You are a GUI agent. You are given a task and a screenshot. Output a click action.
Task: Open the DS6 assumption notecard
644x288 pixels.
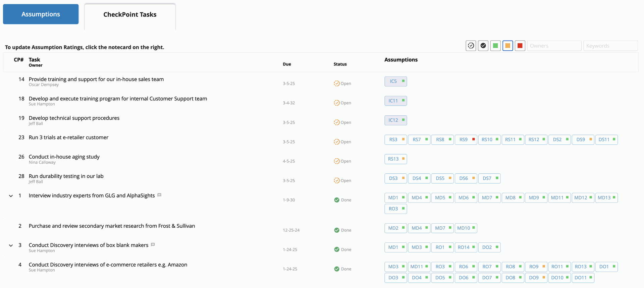[x=466, y=179]
